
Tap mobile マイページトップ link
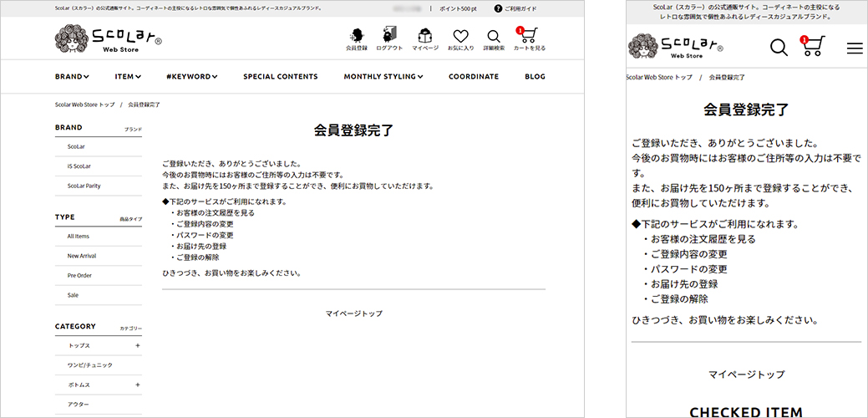[747, 375]
